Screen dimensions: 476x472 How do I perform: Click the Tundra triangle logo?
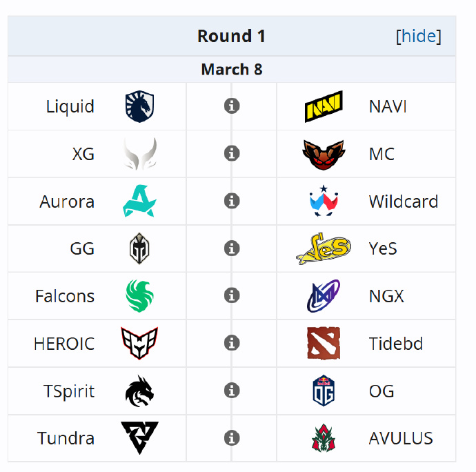[139, 438]
